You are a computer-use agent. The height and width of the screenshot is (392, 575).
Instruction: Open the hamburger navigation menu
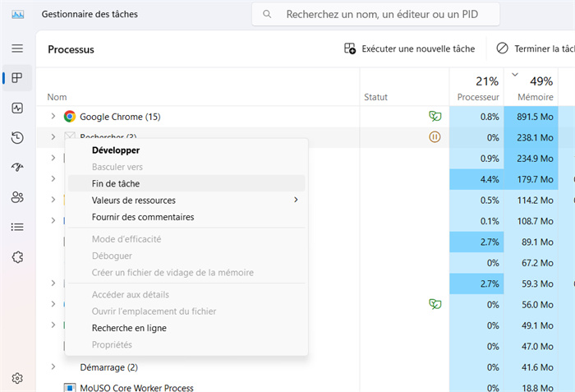[x=17, y=48]
